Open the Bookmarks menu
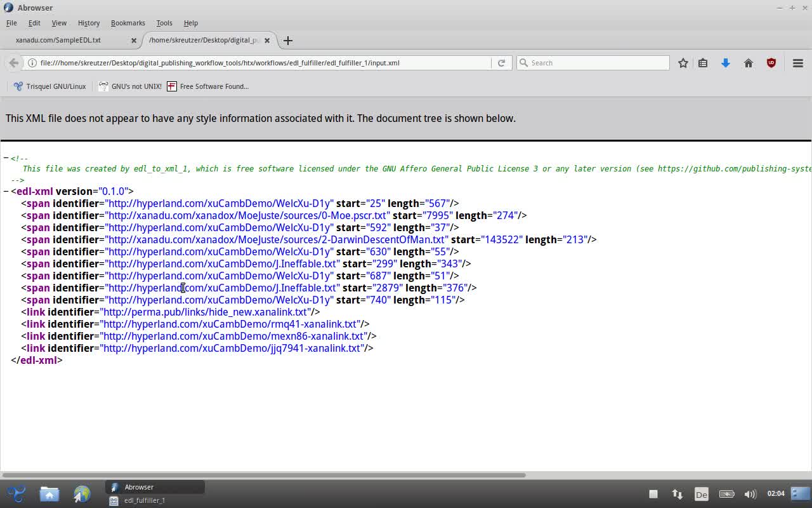Screen dimensions: 812x508 (128, 23)
